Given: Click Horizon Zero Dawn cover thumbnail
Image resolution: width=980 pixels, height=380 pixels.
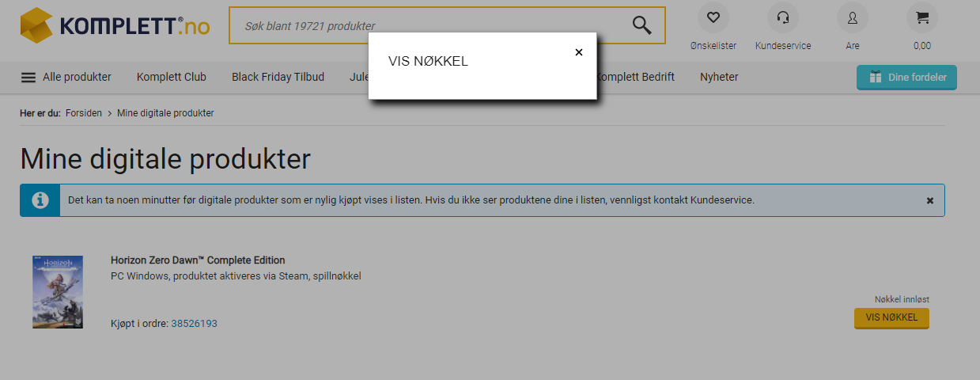Looking at the screenshot, I should (57, 292).
